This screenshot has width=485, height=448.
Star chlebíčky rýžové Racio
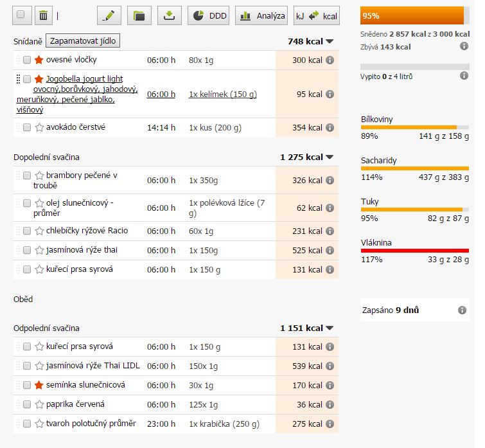(39, 231)
